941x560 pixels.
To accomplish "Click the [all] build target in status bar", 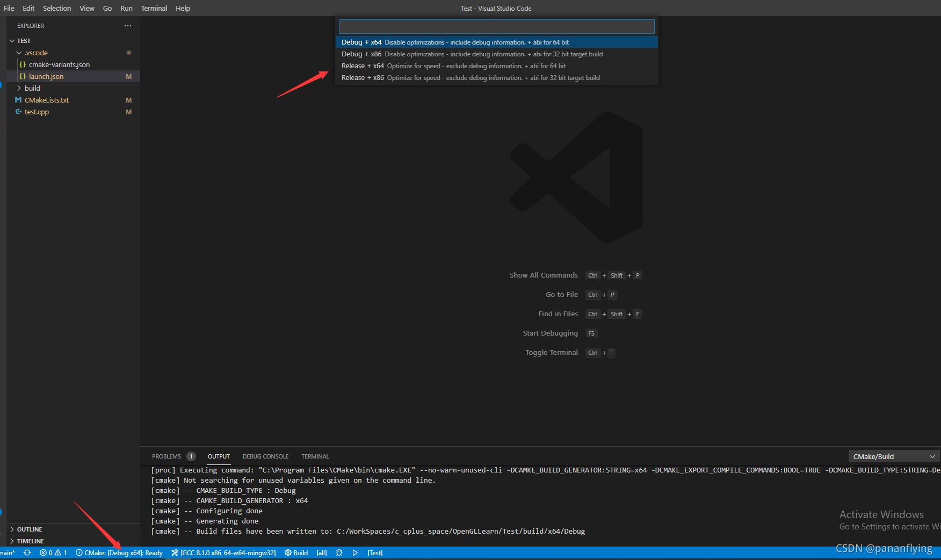I will (x=322, y=552).
